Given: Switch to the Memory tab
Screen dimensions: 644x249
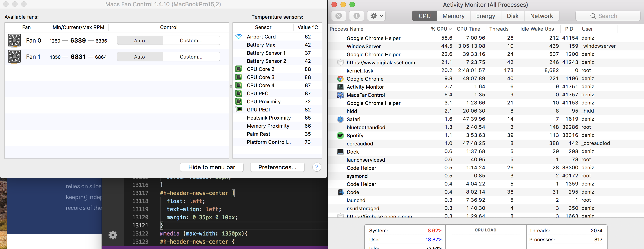Looking at the screenshot, I should [x=453, y=16].
